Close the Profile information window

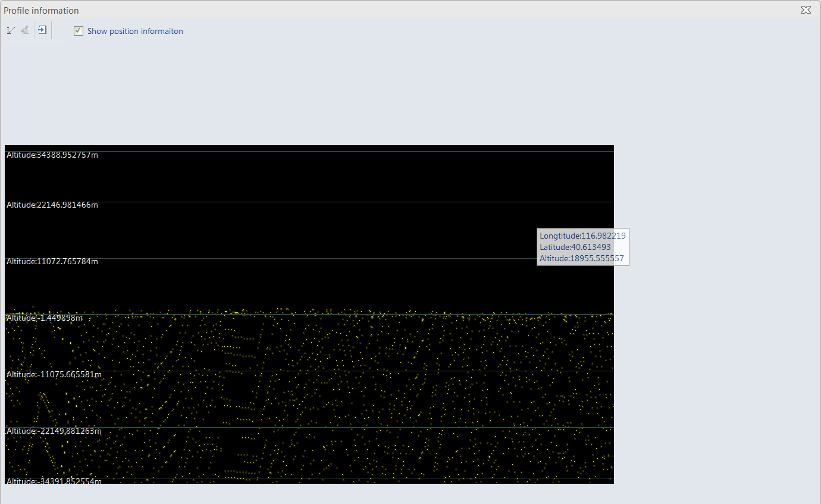(806, 10)
